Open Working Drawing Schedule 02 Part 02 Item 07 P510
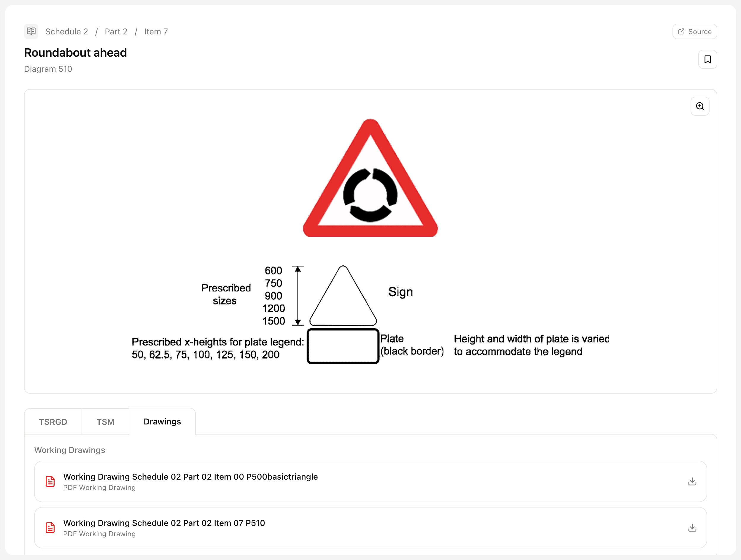The image size is (741, 560). point(164,523)
